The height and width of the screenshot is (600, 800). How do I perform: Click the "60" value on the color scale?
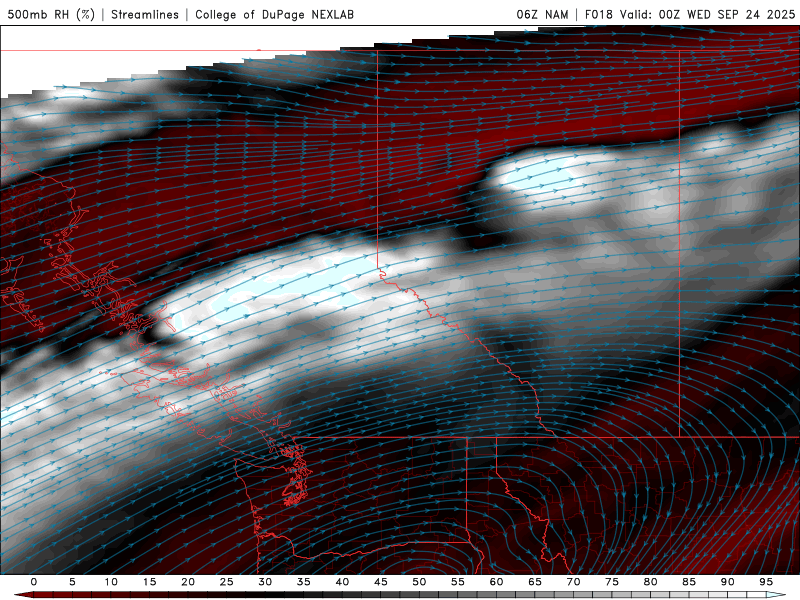(x=496, y=582)
